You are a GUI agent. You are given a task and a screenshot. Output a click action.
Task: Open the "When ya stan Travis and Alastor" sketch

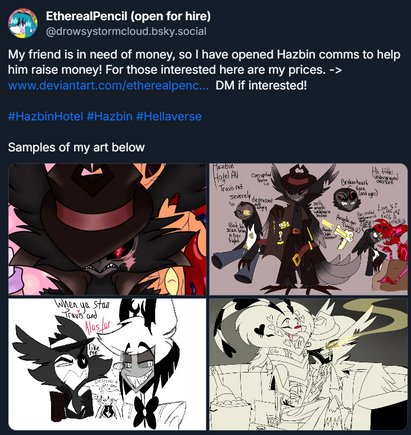(107, 364)
